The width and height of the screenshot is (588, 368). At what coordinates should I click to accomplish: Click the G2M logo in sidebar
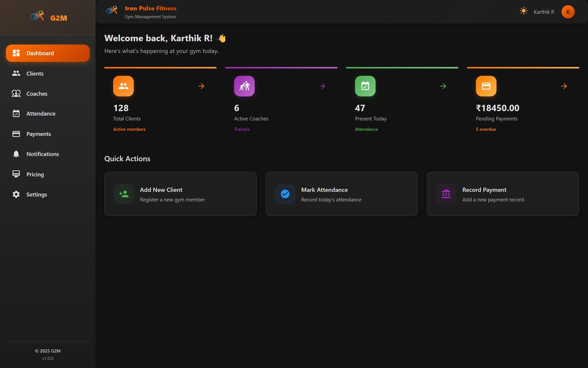click(x=37, y=16)
